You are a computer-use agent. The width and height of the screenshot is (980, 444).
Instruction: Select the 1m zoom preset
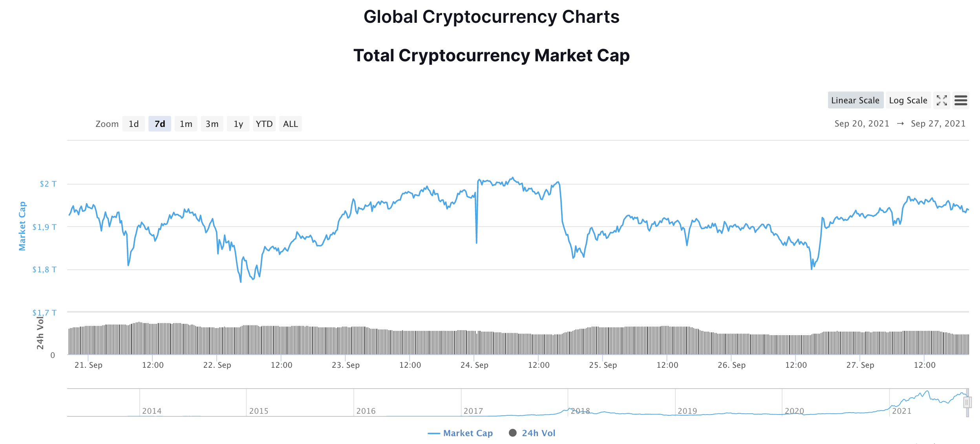[186, 124]
